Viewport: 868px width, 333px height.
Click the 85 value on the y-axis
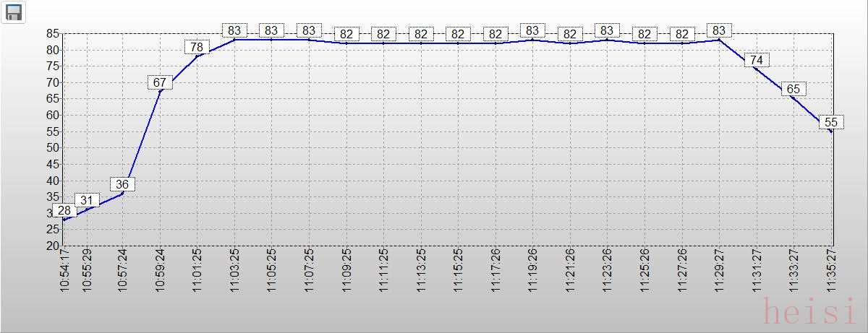tap(52, 33)
